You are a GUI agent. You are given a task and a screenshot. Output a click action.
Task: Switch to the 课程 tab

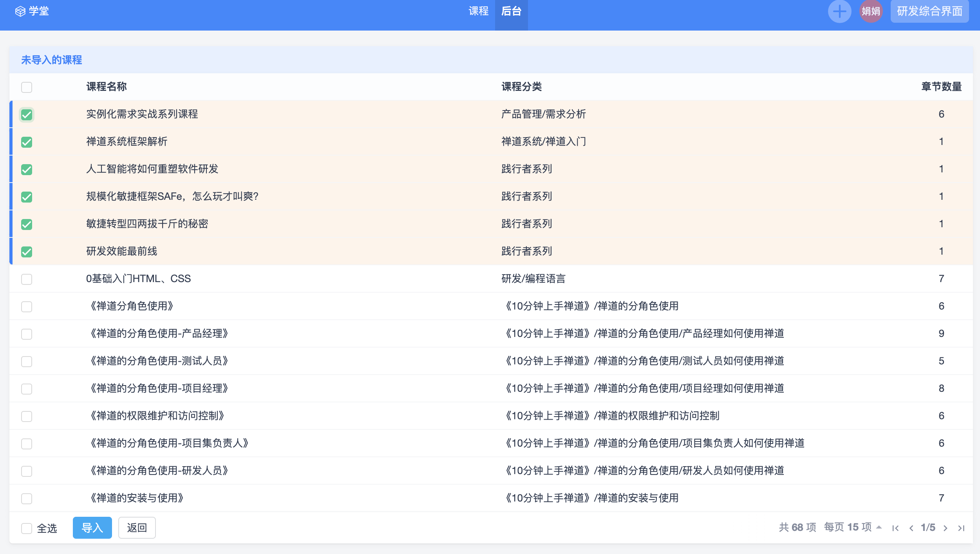(478, 11)
